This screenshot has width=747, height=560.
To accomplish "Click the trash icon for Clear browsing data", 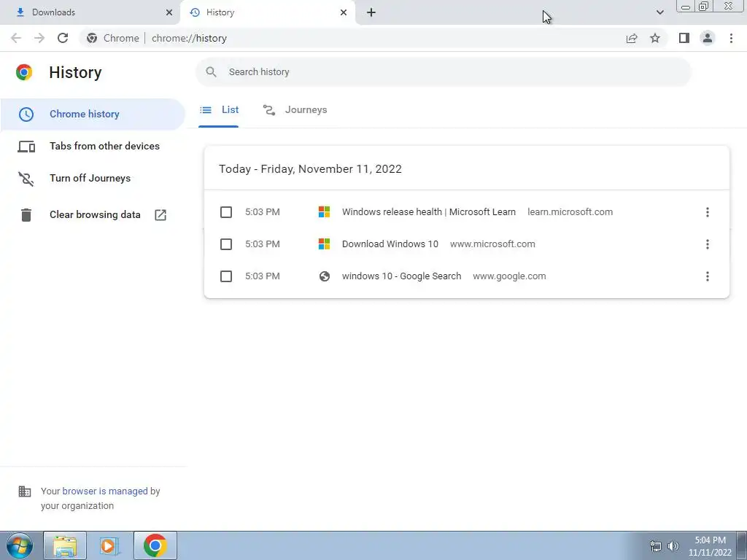I will [26, 215].
